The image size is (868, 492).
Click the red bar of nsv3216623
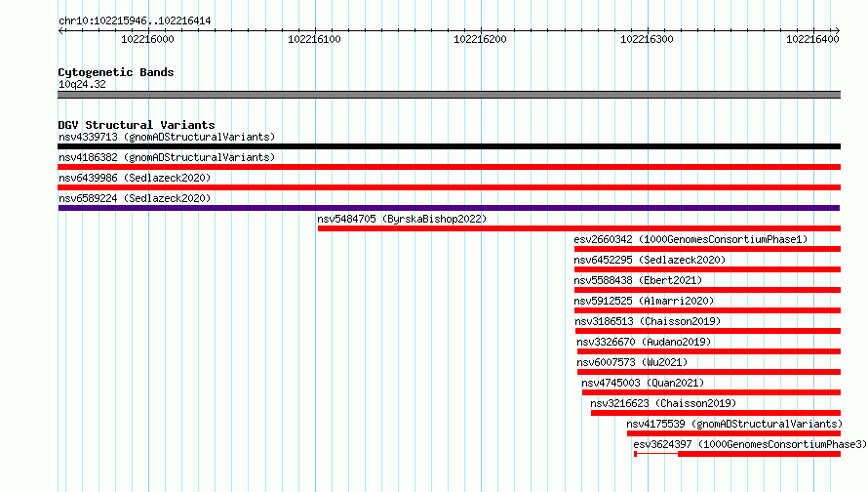[x=716, y=413]
